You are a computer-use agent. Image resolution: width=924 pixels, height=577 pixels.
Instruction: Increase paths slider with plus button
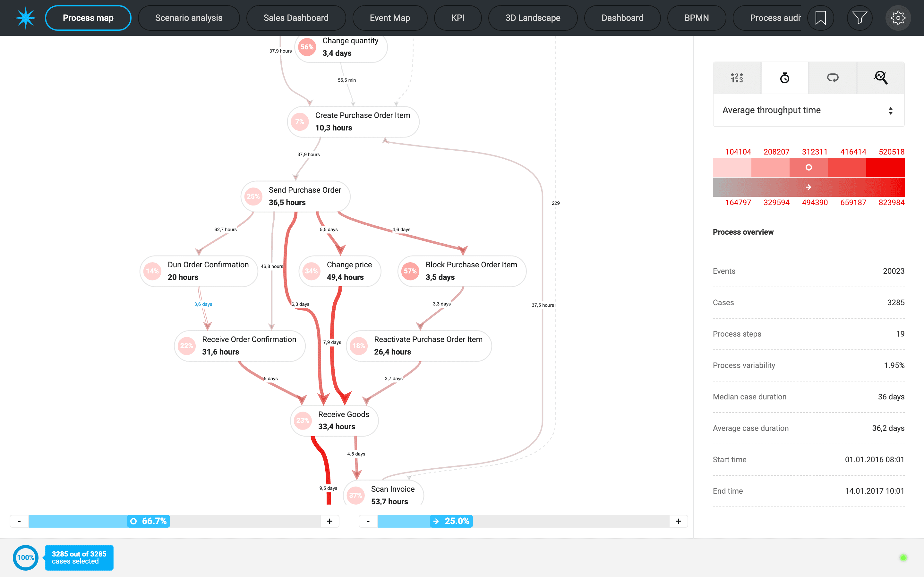coord(678,521)
